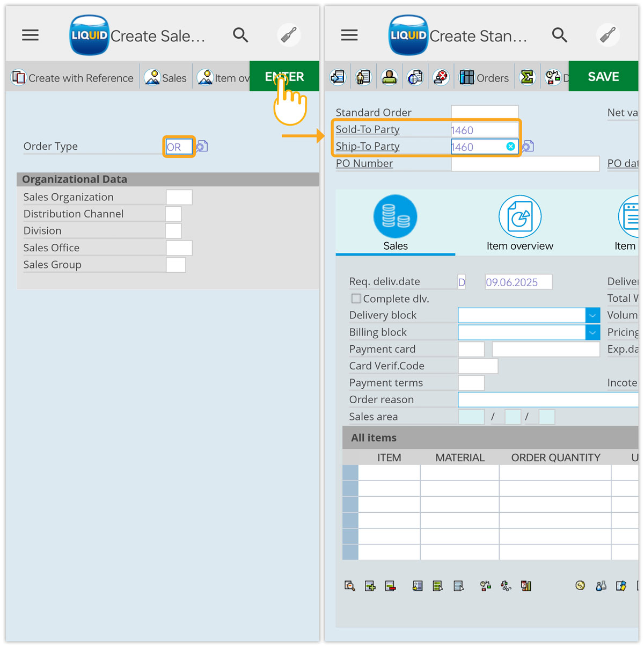The width and height of the screenshot is (644, 647).
Task: Click the gold coin icon below table
Action: pyautogui.click(x=580, y=585)
